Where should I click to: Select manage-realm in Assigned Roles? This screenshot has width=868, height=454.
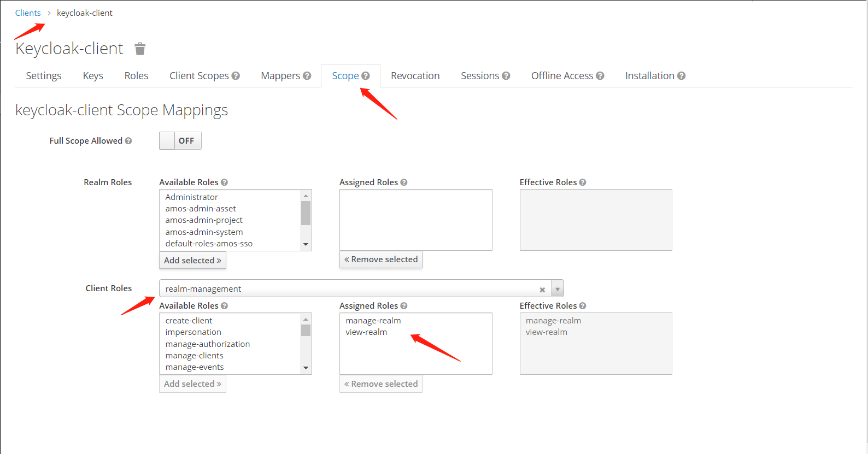(x=373, y=321)
